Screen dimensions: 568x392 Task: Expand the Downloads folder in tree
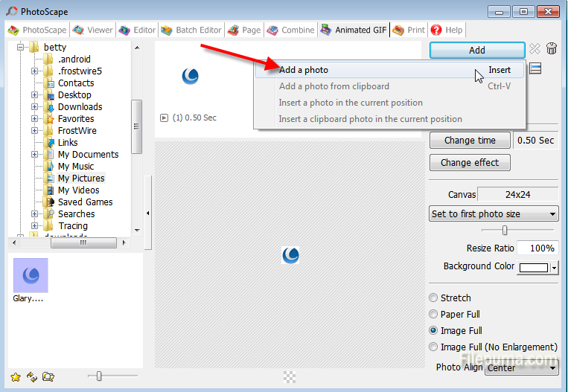pyautogui.click(x=35, y=107)
